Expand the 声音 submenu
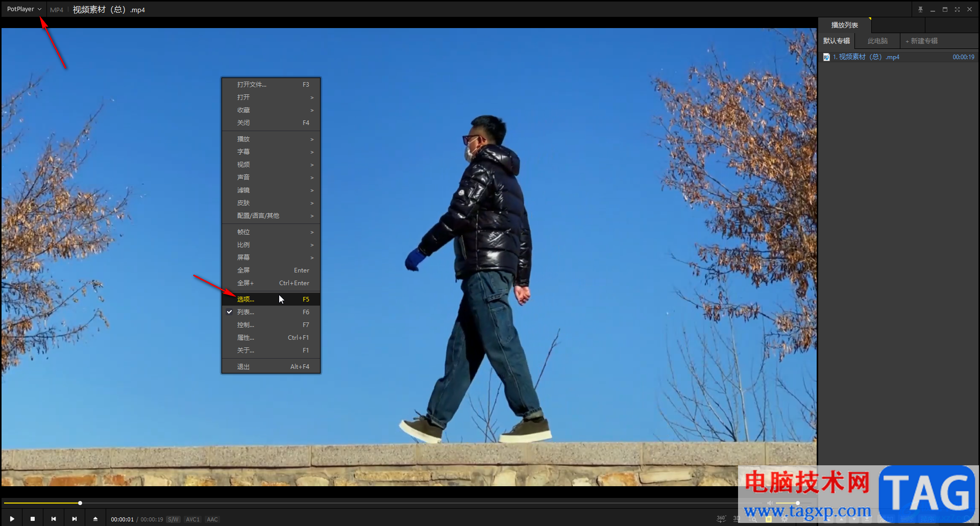The height and width of the screenshot is (526, 980). click(x=271, y=178)
